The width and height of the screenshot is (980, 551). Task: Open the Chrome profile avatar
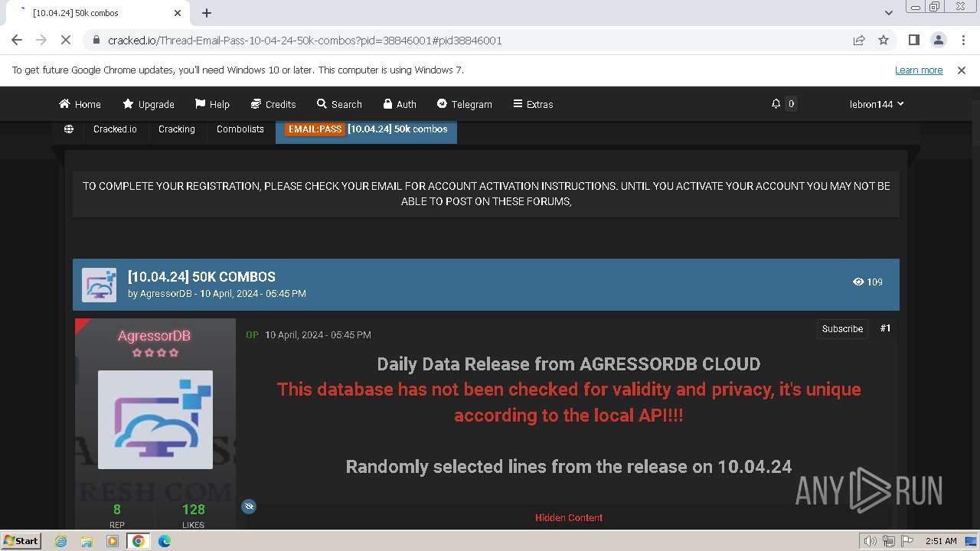coord(938,40)
